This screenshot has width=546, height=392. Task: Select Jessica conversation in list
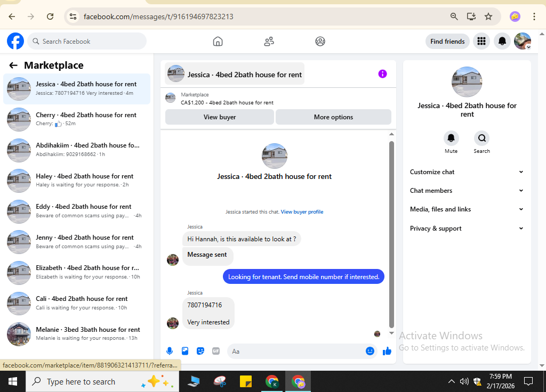click(x=77, y=89)
